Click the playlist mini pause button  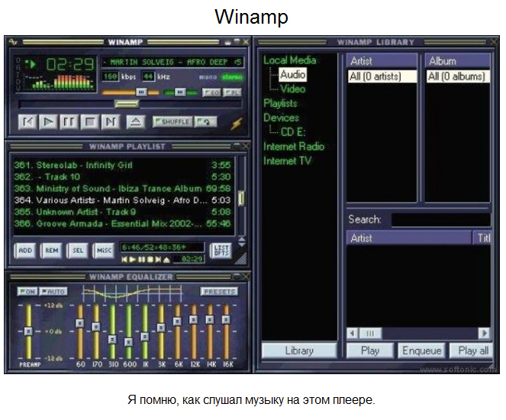[x=141, y=260]
